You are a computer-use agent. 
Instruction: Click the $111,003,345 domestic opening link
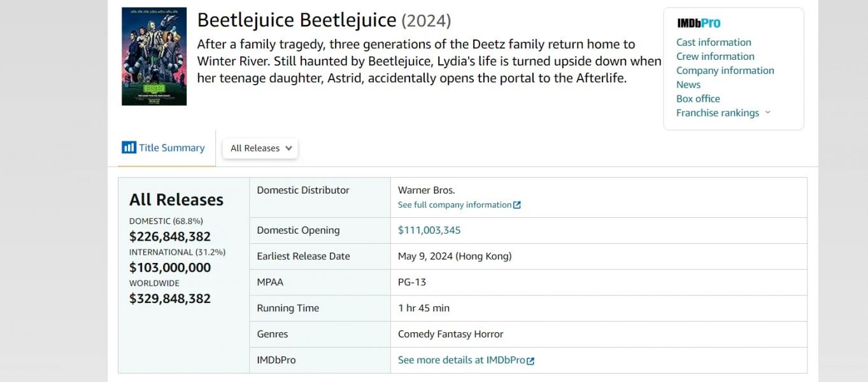(429, 230)
